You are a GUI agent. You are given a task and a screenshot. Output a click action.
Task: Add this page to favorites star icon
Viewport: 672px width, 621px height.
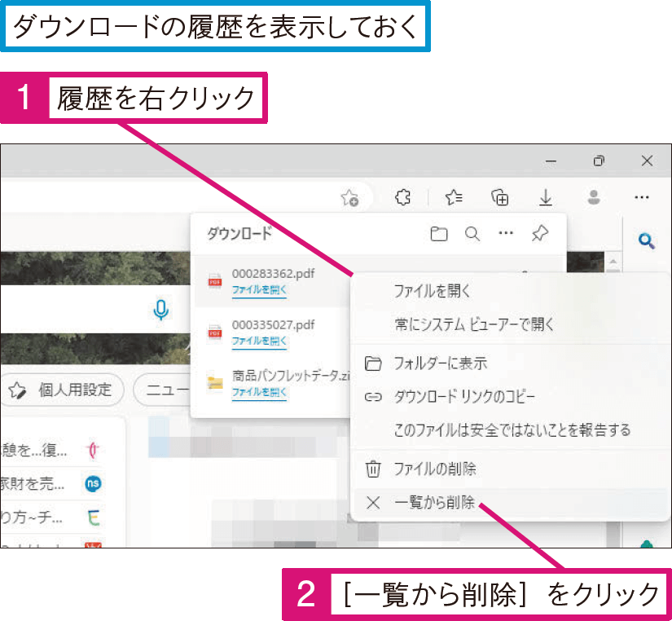pyautogui.click(x=349, y=198)
